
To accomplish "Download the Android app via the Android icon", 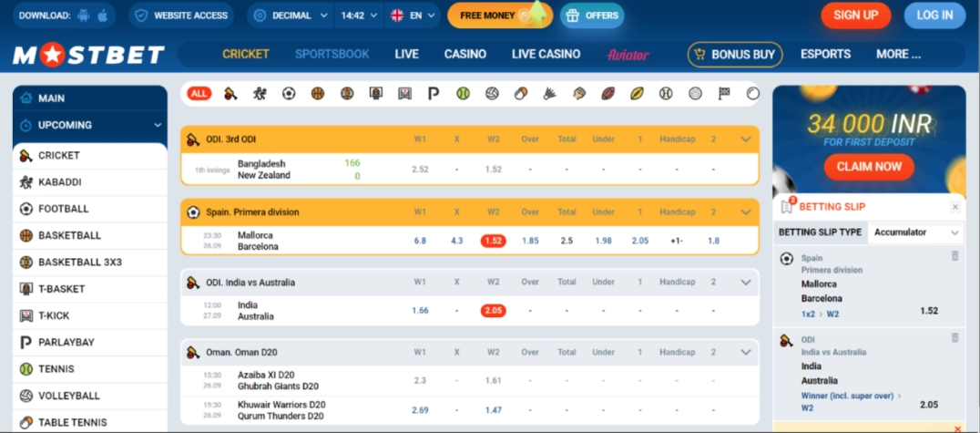I will coord(84,15).
